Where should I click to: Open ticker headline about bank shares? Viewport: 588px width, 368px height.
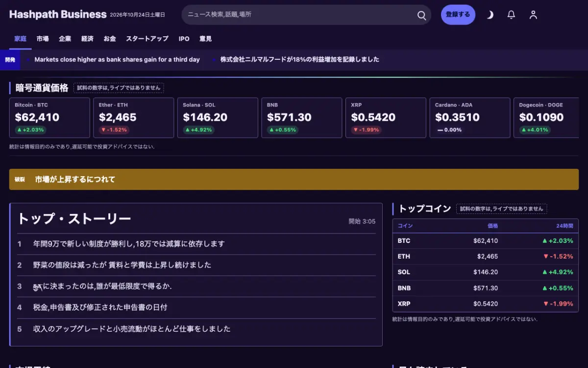point(117,59)
